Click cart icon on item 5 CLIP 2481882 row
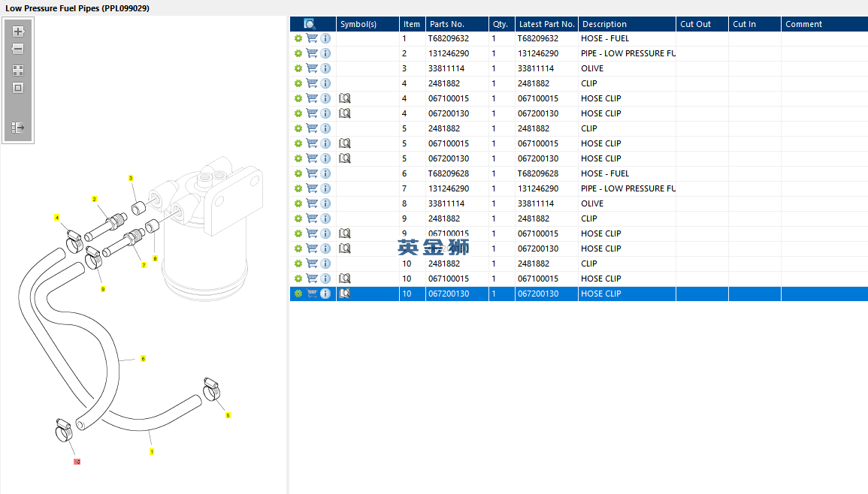 [312, 128]
